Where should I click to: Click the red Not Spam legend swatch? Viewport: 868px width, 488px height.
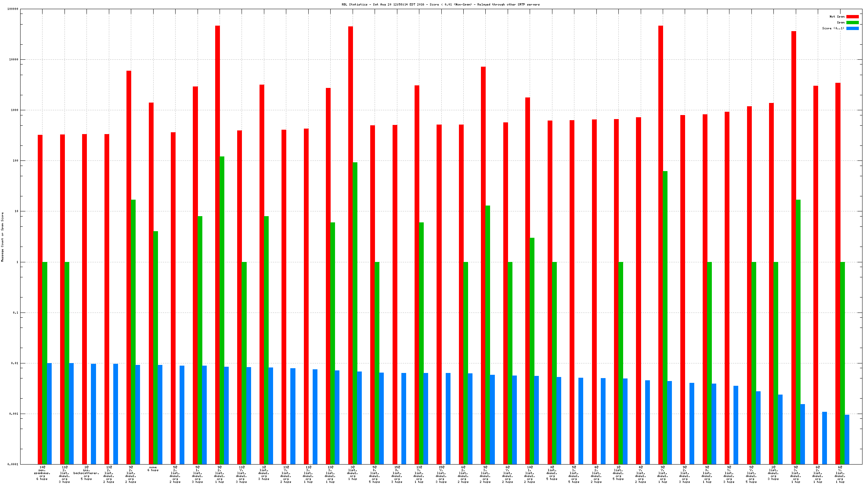pyautogui.click(x=852, y=16)
